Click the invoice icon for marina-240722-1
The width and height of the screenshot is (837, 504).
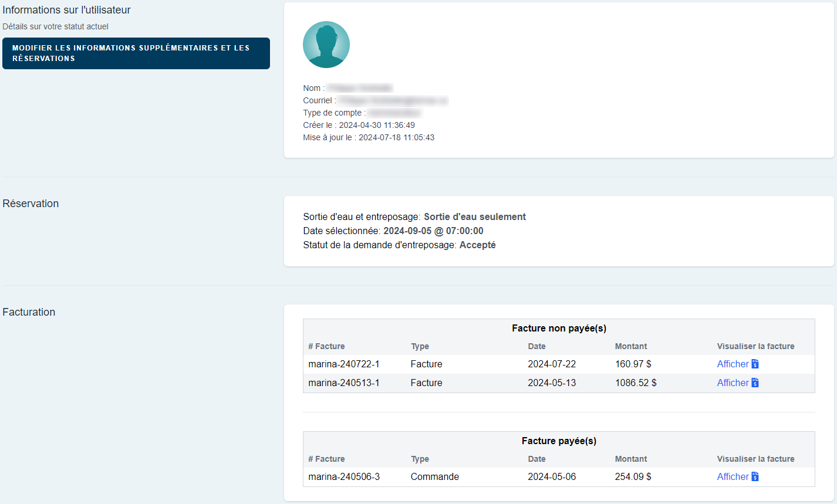pos(755,364)
